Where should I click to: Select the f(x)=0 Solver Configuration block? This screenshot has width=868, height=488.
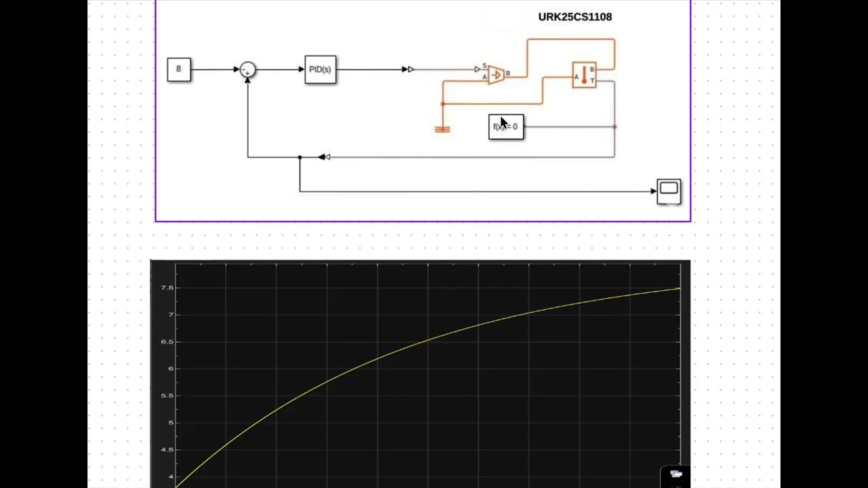506,127
